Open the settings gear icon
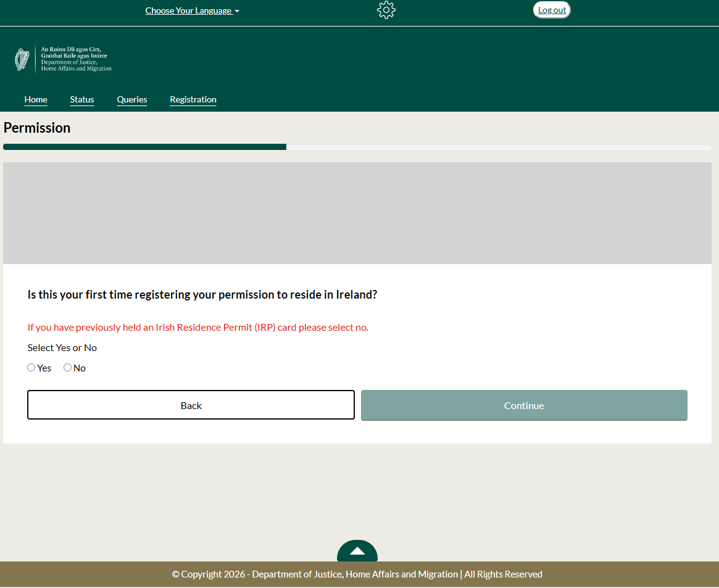 click(x=386, y=10)
